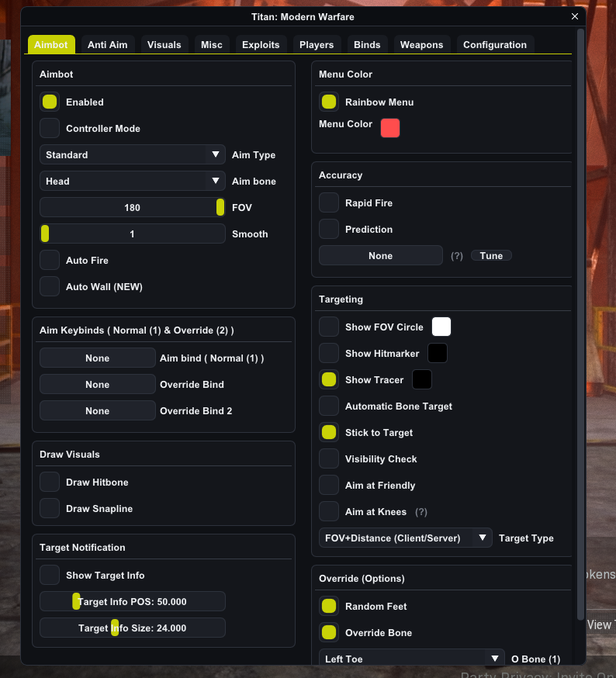The image size is (616, 678).
Task: Open the white FOV Circle color swatch
Action: (x=441, y=327)
